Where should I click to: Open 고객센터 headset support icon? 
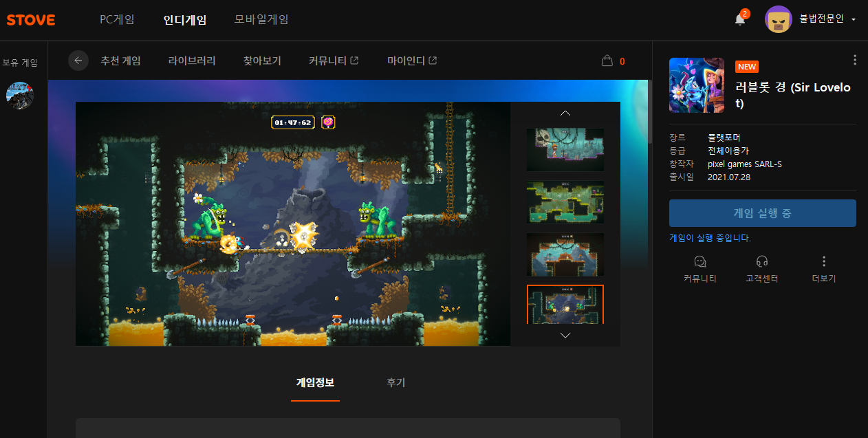click(762, 261)
